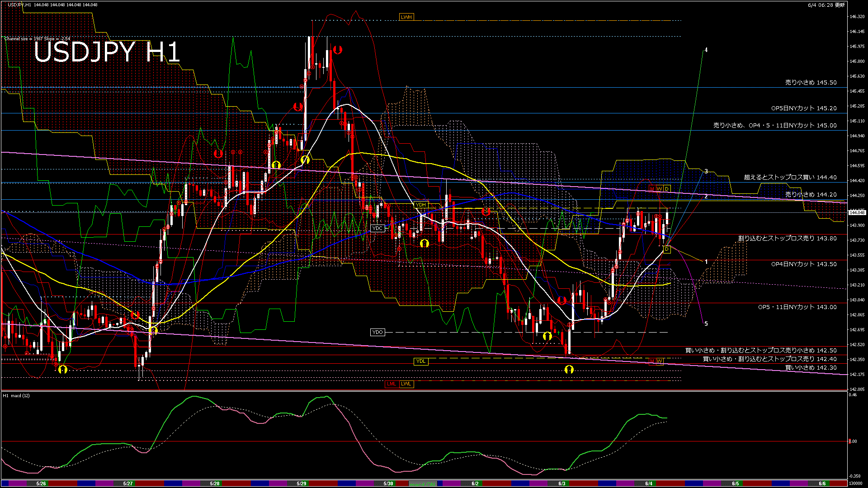Select the yellow D box beside upper W box
868x488 pixels.
pos(667,188)
